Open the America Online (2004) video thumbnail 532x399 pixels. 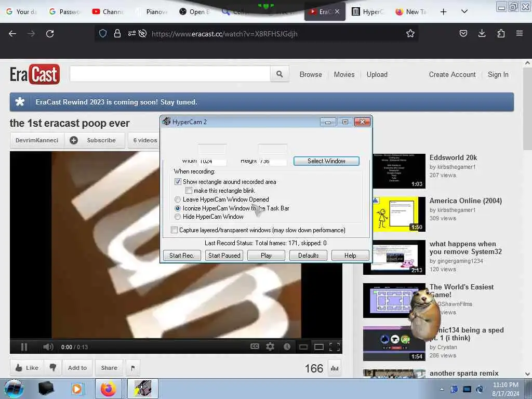(399, 214)
